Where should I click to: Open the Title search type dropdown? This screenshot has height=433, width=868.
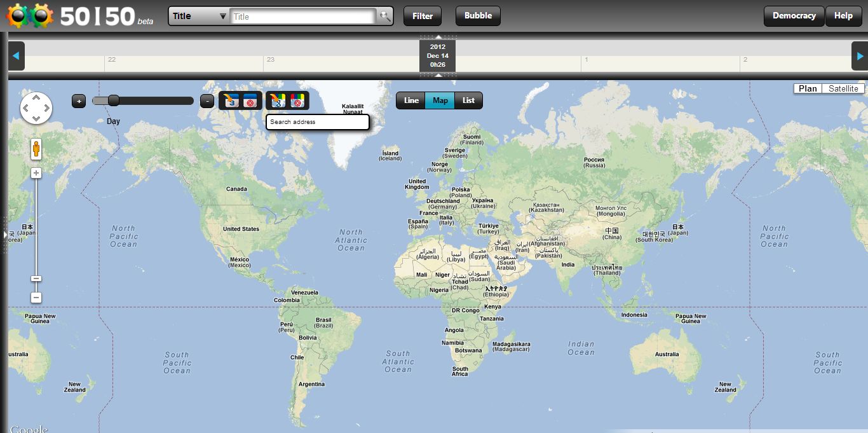coord(200,17)
